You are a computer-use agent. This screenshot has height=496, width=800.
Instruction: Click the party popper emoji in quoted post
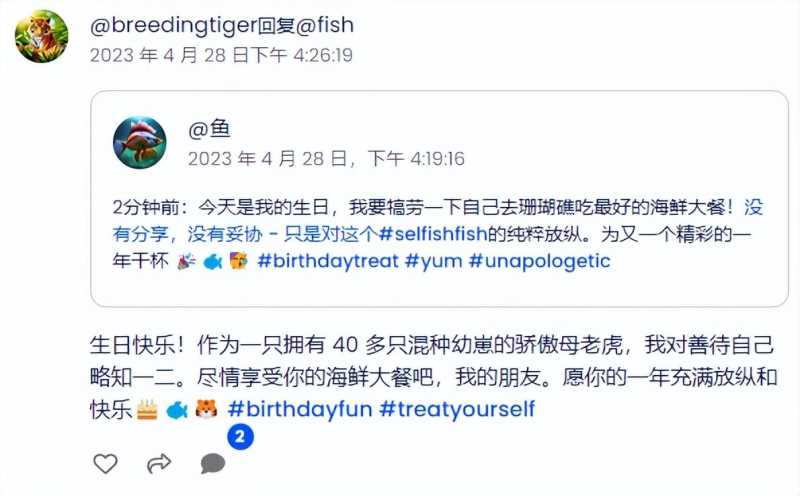click(186, 262)
